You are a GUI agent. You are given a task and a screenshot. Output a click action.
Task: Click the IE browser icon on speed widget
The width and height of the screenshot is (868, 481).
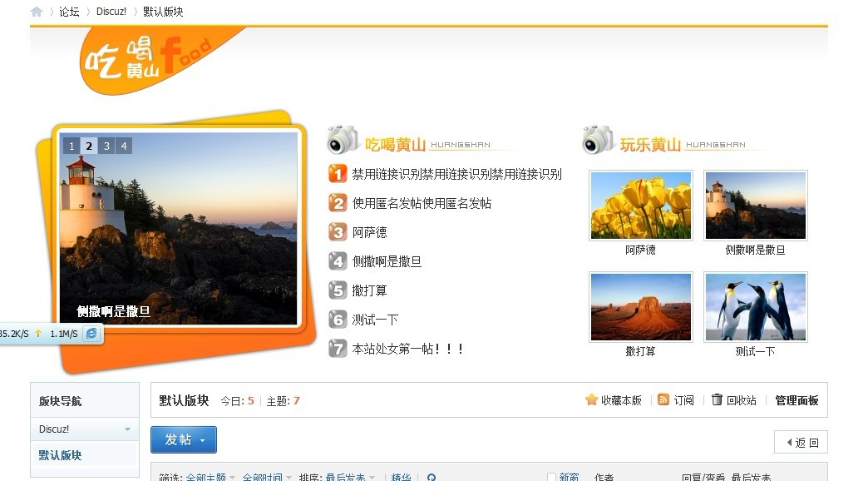click(x=92, y=333)
